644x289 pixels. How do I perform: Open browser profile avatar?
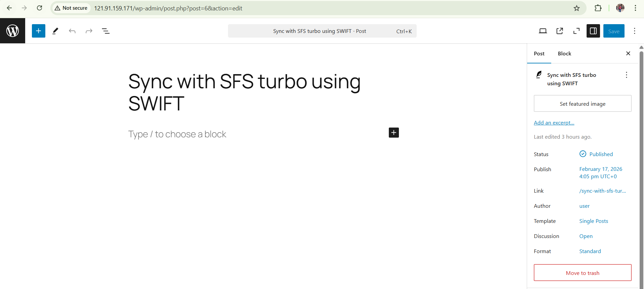coord(620,8)
